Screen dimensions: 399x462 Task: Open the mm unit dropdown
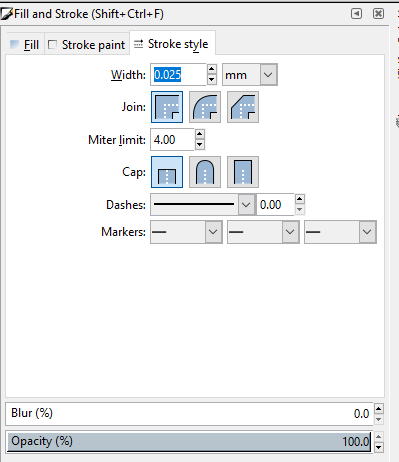[250, 75]
